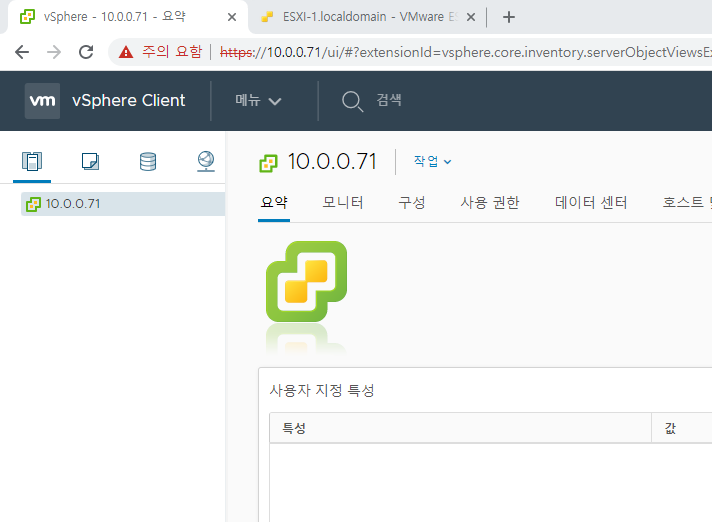Open the VMs and Templates inventory view

coord(90,161)
